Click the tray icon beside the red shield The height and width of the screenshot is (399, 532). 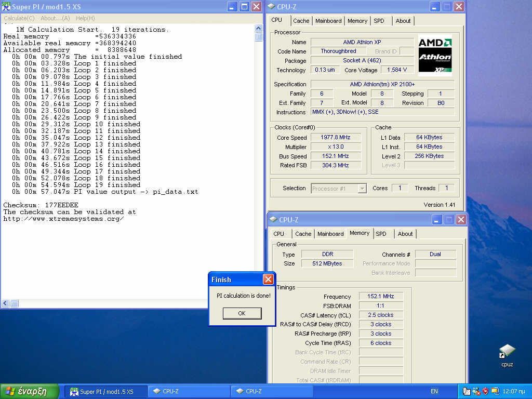click(476, 391)
